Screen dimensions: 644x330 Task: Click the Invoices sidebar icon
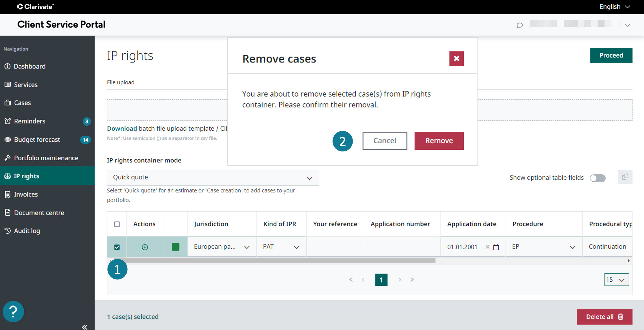[8, 194]
